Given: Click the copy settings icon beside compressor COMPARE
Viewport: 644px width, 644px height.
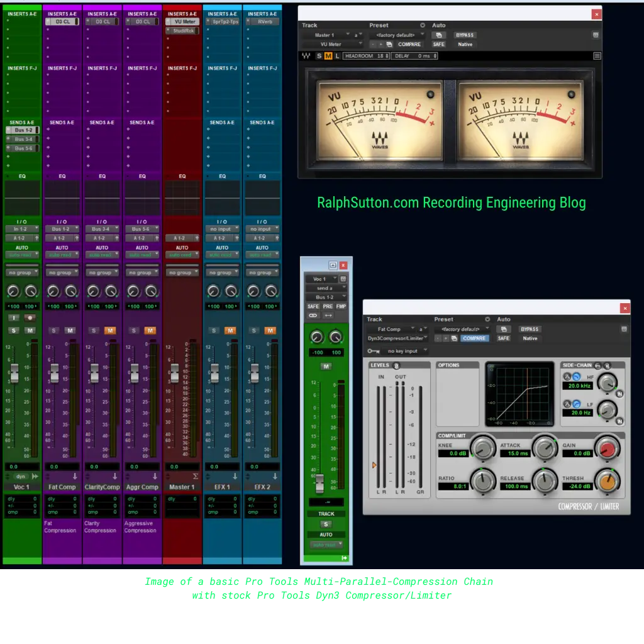Looking at the screenshot, I should coord(454,338).
